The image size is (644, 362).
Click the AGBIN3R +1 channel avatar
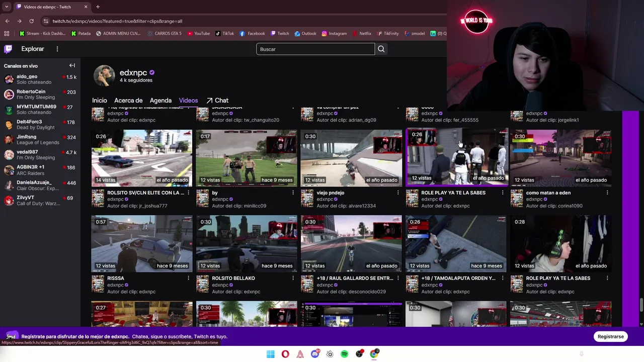(x=9, y=170)
